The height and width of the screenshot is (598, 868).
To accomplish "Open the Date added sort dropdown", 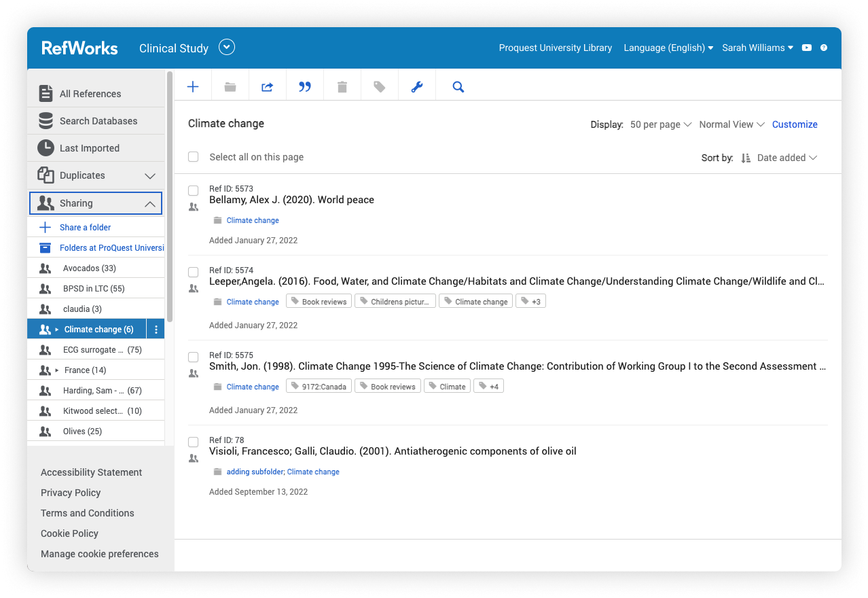I will [x=787, y=158].
